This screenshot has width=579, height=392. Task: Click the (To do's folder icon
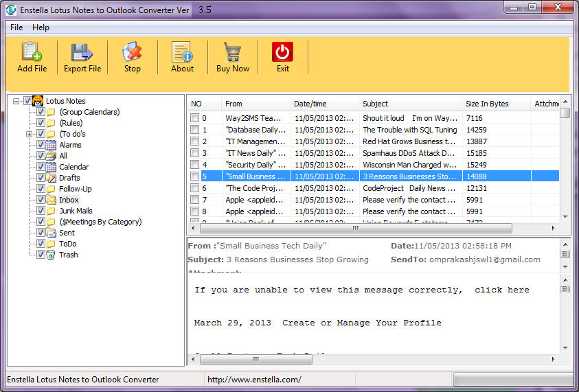51,134
